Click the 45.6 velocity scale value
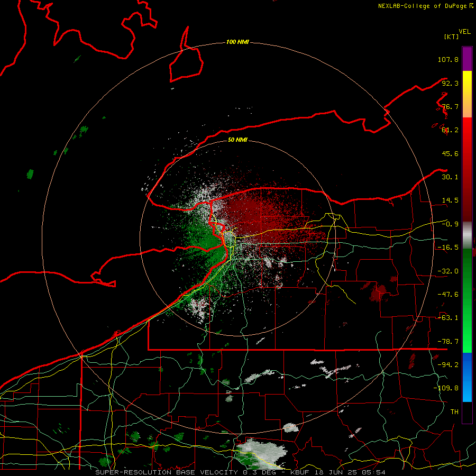This screenshot has height=476, width=476. click(450, 153)
